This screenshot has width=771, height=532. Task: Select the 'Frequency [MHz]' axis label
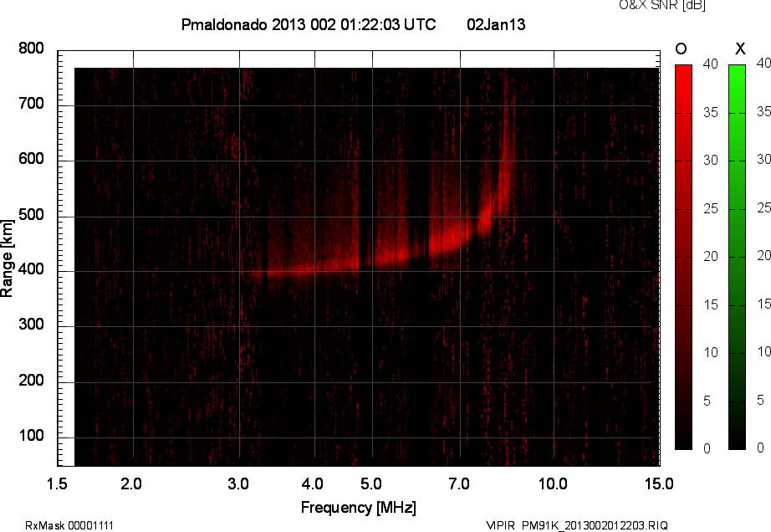pyautogui.click(x=358, y=508)
